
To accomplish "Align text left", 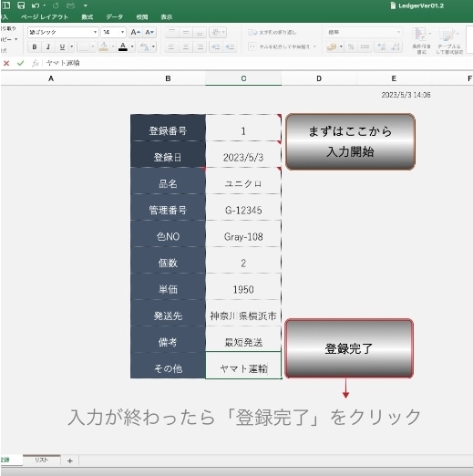I will coord(171,47).
